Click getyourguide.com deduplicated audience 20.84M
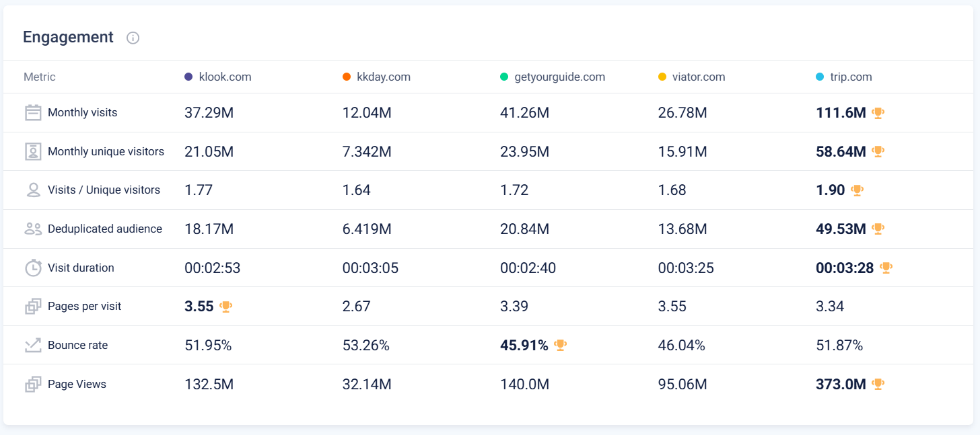Image resolution: width=980 pixels, height=435 pixels. 525,229
